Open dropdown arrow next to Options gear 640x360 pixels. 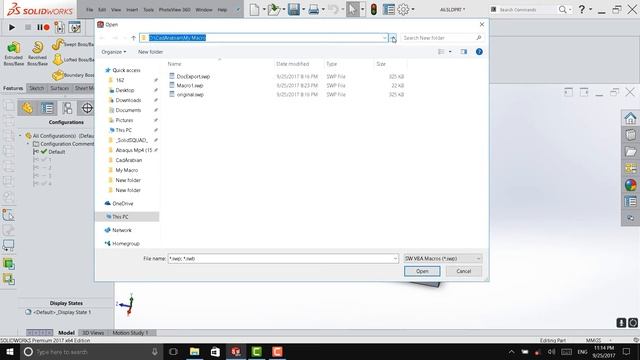(x=413, y=9)
